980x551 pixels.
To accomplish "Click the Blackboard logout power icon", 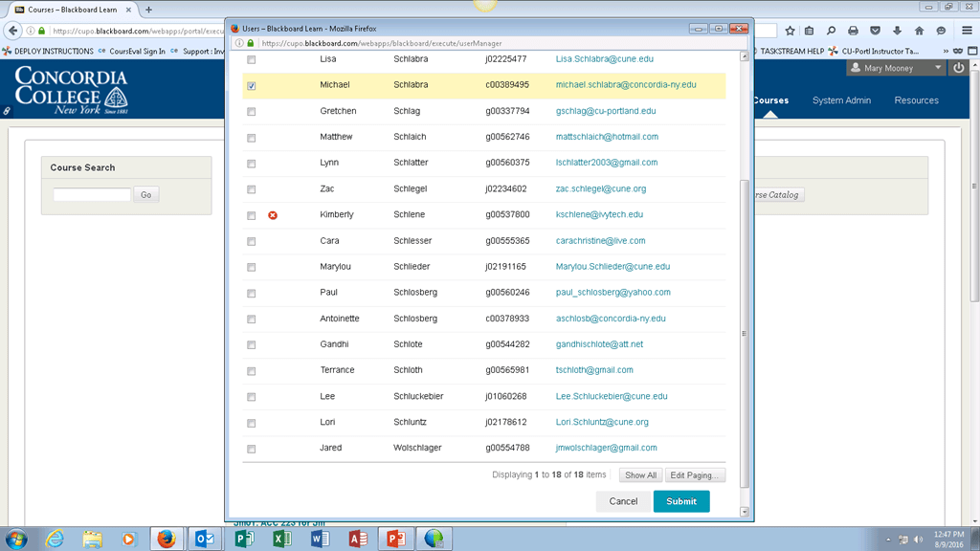I will pos(959,68).
